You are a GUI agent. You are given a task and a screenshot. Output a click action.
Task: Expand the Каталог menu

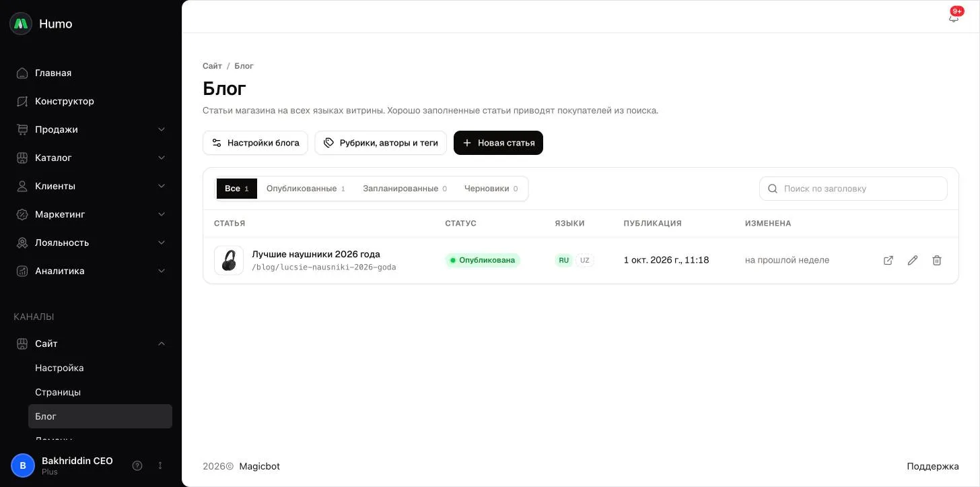coord(91,158)
